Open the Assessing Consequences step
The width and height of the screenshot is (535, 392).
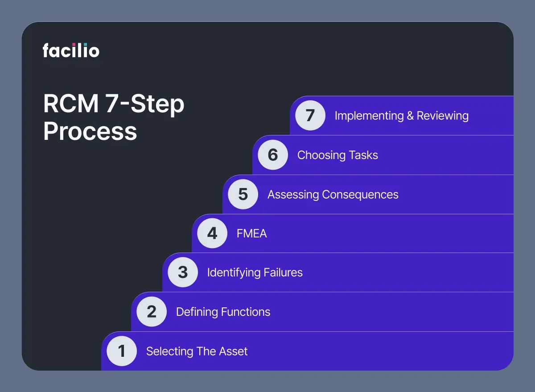point(333,194)
